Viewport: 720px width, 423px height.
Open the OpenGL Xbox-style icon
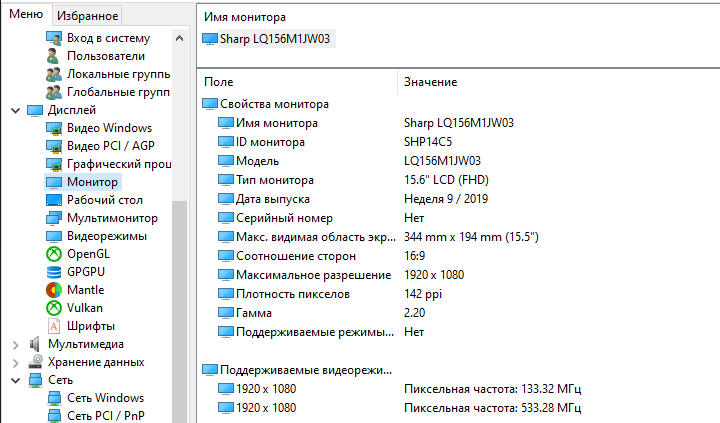[54, 254]
